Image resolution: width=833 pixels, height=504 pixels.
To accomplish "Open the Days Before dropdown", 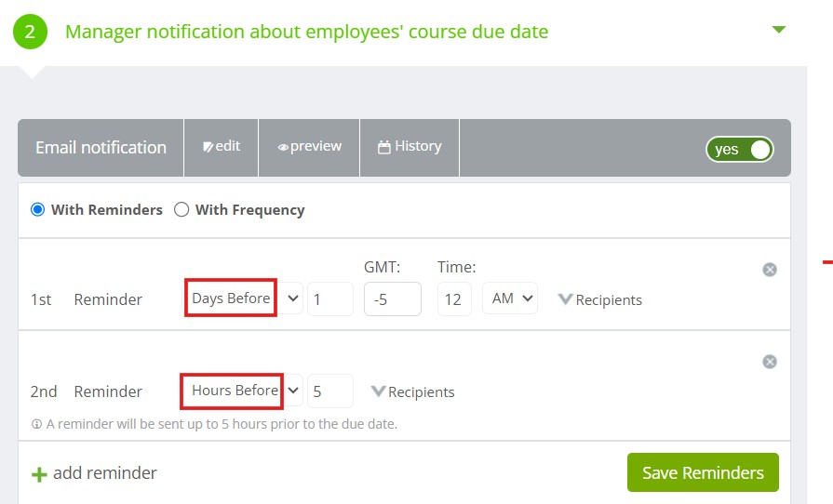I will click(245, 298).
